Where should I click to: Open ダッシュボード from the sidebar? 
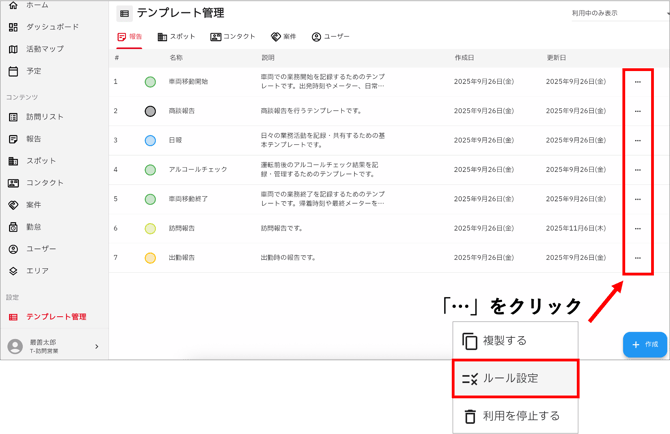tap(51, 27)
